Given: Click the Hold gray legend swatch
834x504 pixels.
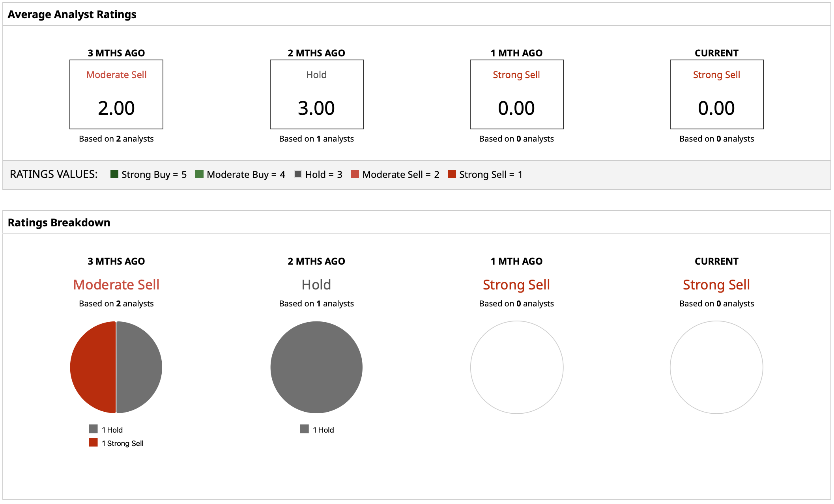Looking at the screenshot, I should click(298, 174).
